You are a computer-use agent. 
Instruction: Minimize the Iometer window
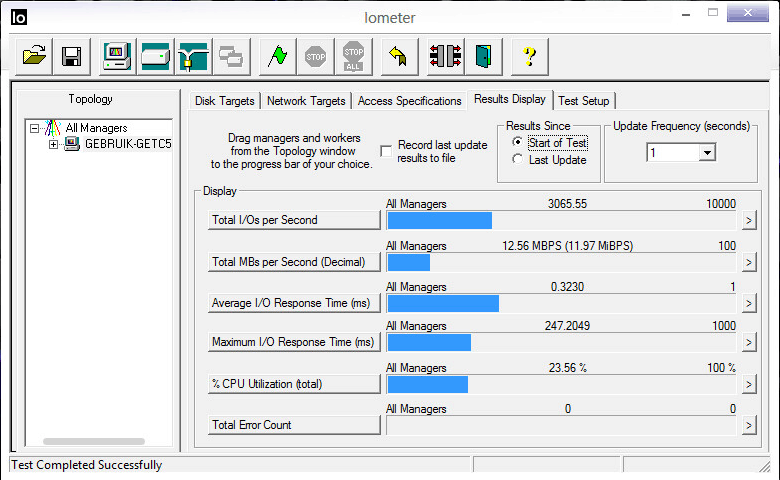coord(686,15)
